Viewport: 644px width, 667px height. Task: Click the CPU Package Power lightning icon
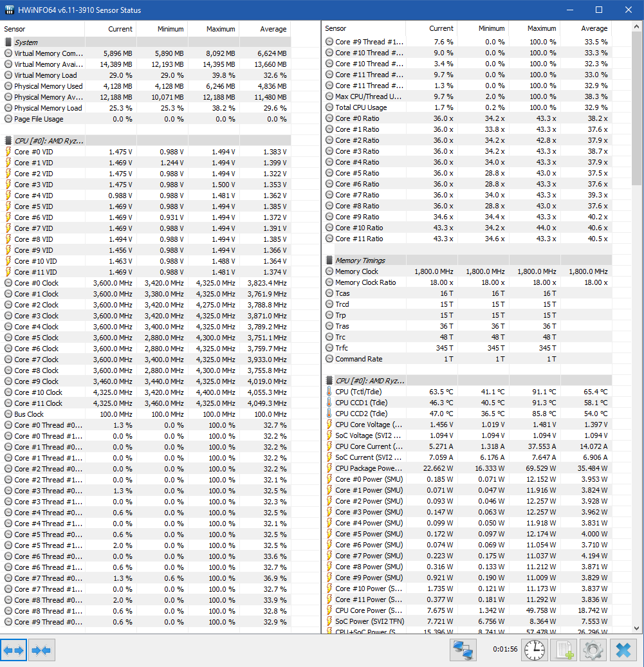329,468
